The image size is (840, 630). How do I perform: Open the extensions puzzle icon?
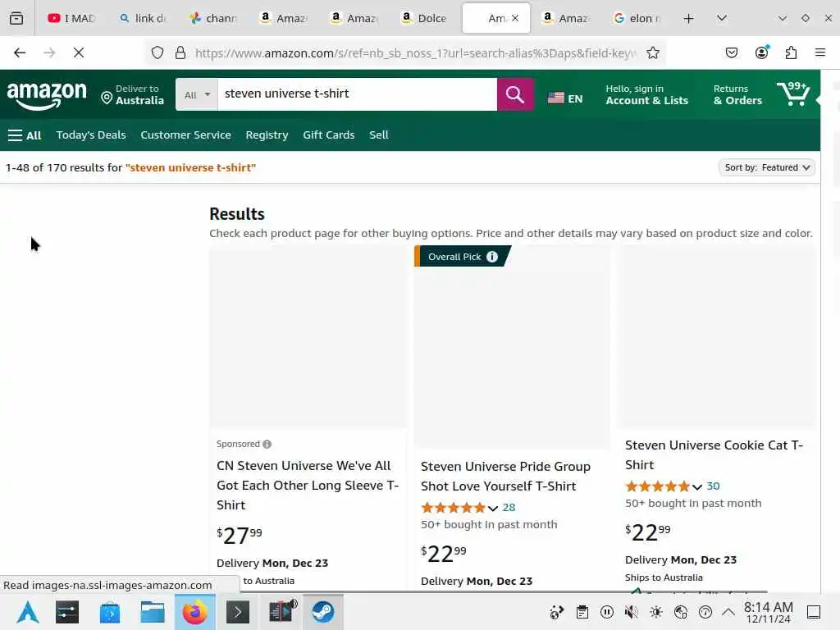(x=791, y=52)
